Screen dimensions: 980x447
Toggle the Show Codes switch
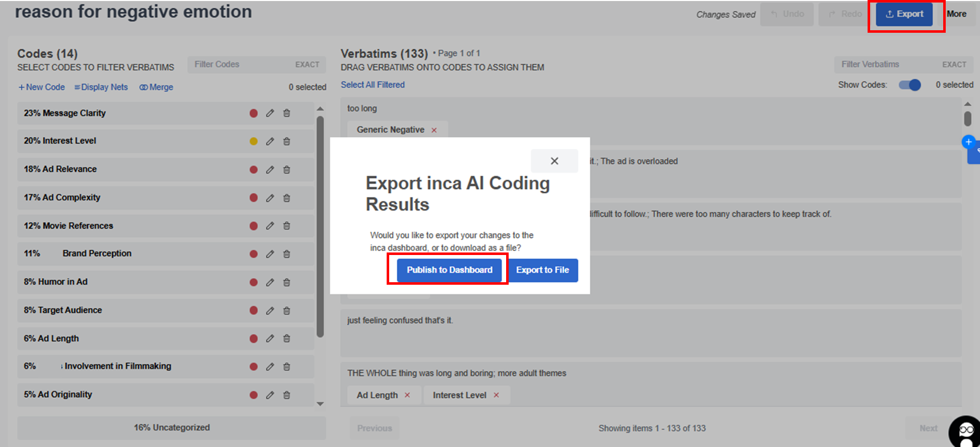910,85
